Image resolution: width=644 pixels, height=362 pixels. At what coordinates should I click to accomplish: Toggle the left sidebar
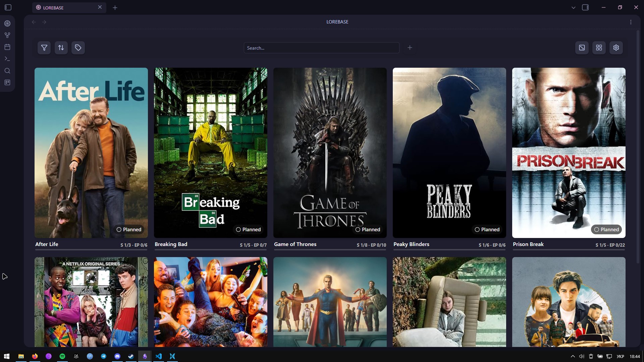(x=8, y=7)
